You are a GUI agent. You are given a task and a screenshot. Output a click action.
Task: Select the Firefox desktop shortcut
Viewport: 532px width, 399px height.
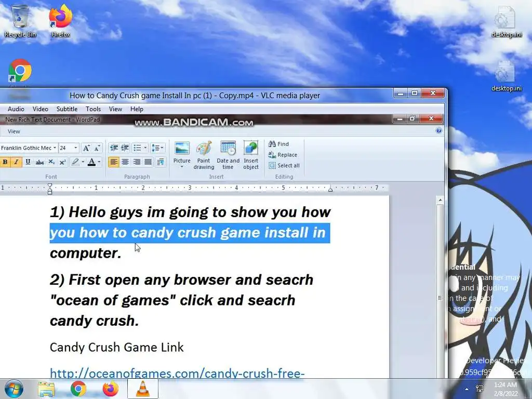60,21
